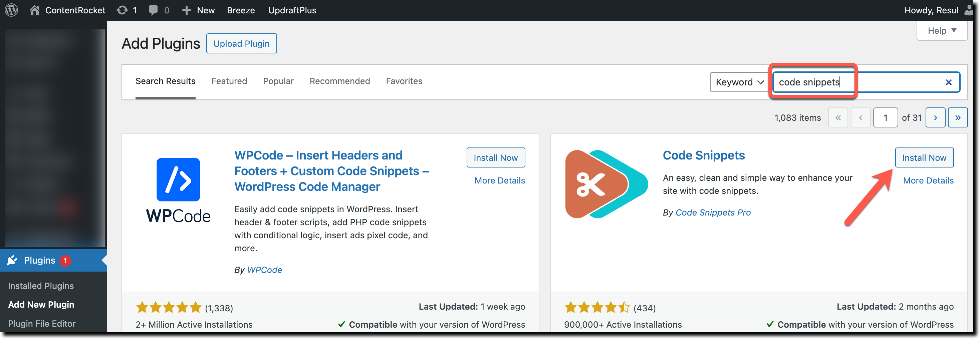Switch to Favorites tab
This screenshot has width=980, height=339.
pyautogui.click(x=404, y=81)
